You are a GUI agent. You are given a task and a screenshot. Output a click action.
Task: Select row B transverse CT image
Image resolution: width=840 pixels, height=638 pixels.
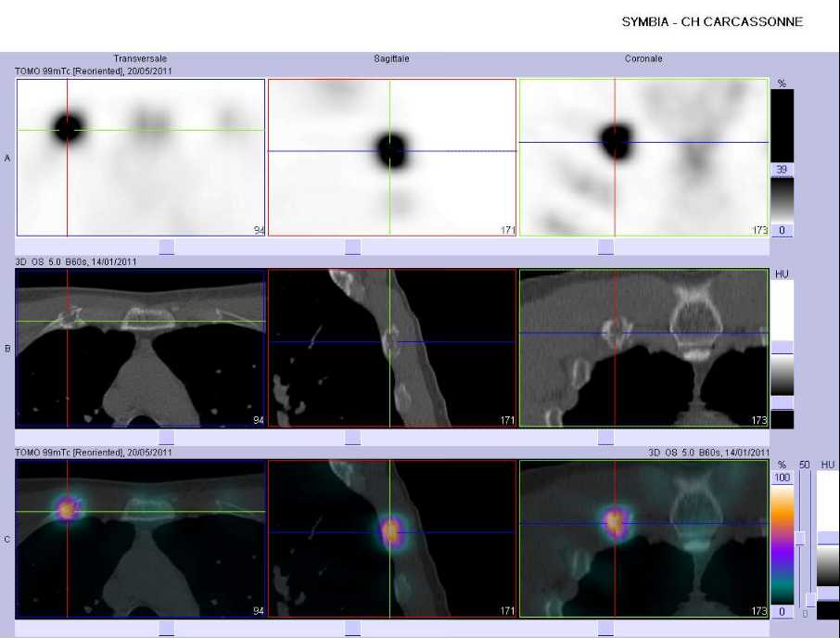[x=140, y=348]
